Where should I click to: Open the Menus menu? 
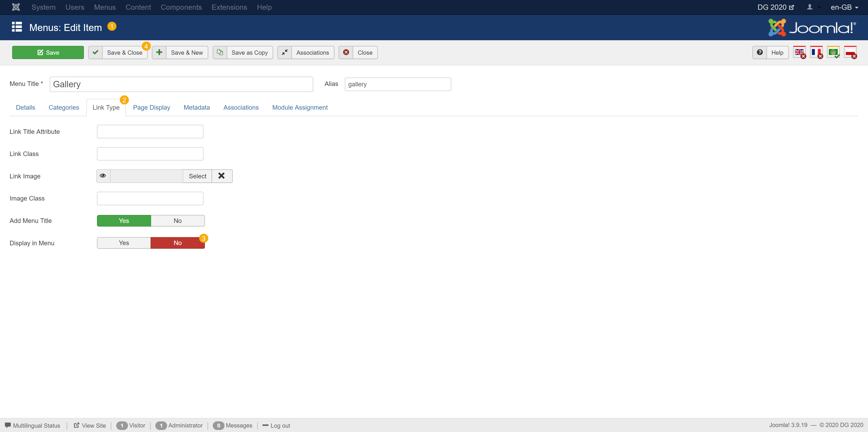click(105, 7)
